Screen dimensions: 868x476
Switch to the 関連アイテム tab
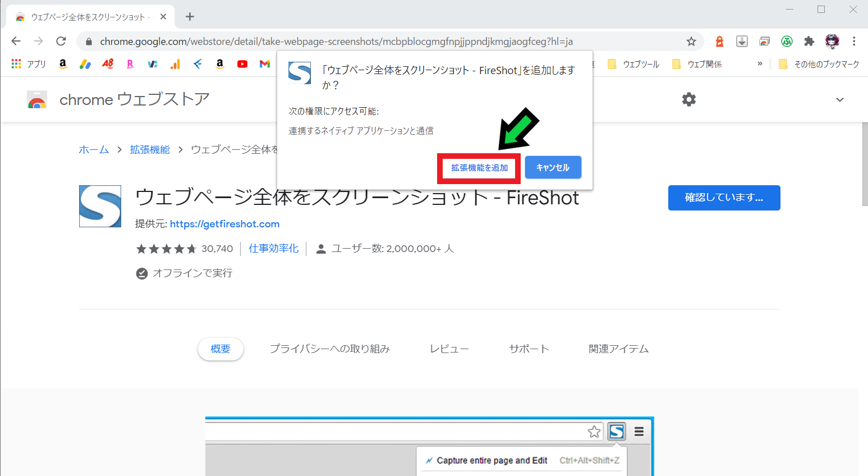point(618,349)
